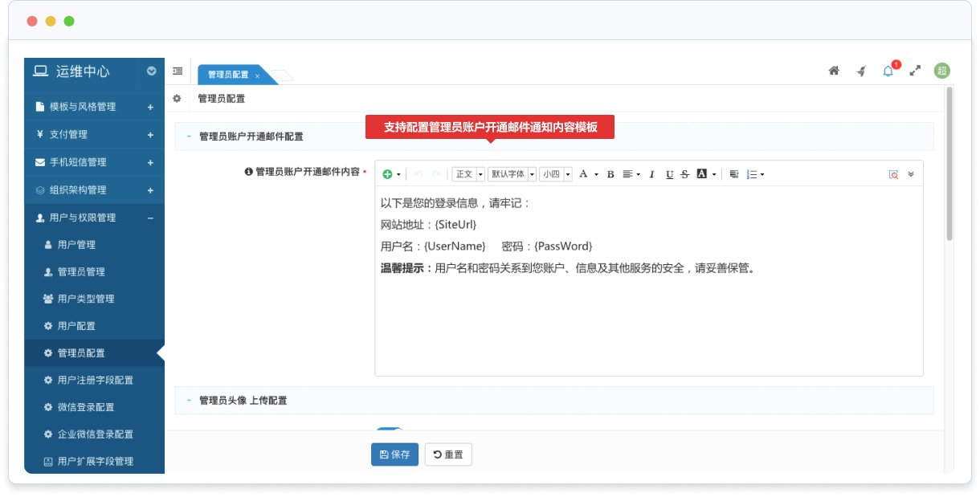Screen dimensions: 980x497
Task: Collapse the sidebar with the menu toggle icon
Action: tap(178, 71)
